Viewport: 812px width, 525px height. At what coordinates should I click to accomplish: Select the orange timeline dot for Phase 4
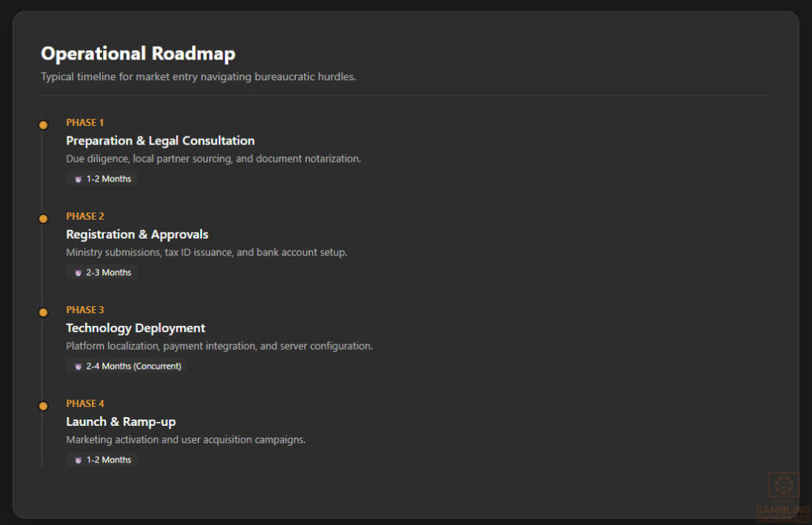43,405
